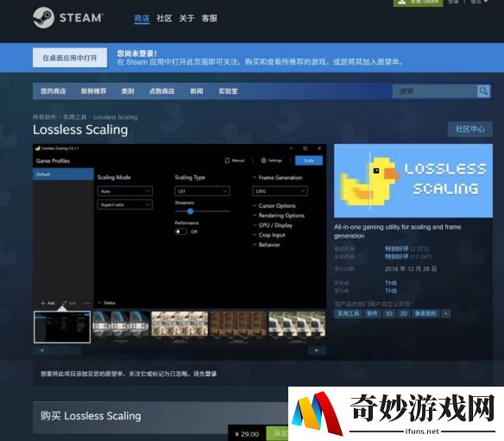Click the developer THS link
The image size is (504, 441).
pyautogui.click(x=391, y=283)
